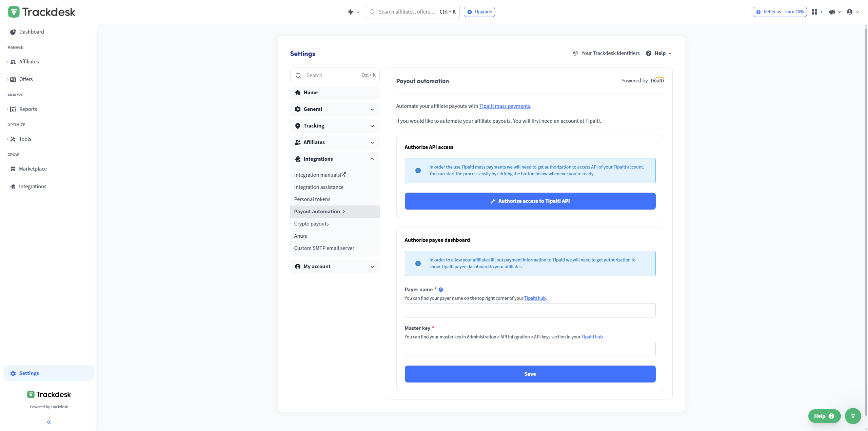This screenshot has height=431, width=868.
Task: Select the Marketplace sidebar icon
Action: tap(13, 169)
